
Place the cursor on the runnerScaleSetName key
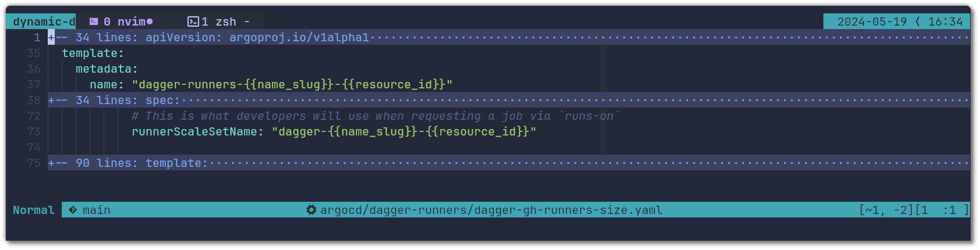197,132
